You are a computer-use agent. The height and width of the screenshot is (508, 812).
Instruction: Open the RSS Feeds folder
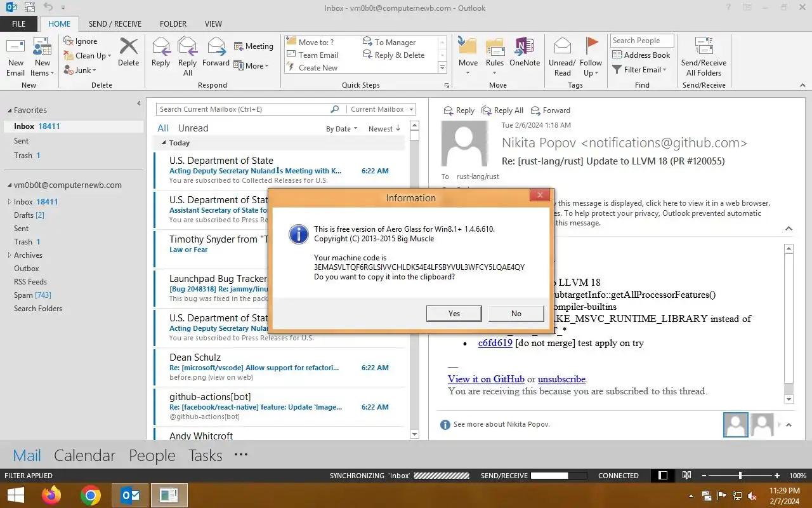(30, 282)
